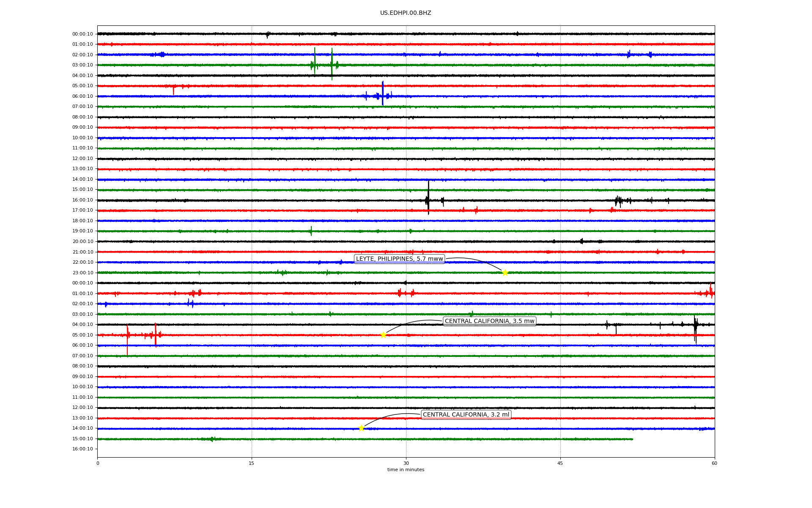This screenshot has height=508, width=812.
Task: Click the 45 tick label on x-axis
Action: tap(560, 463)
